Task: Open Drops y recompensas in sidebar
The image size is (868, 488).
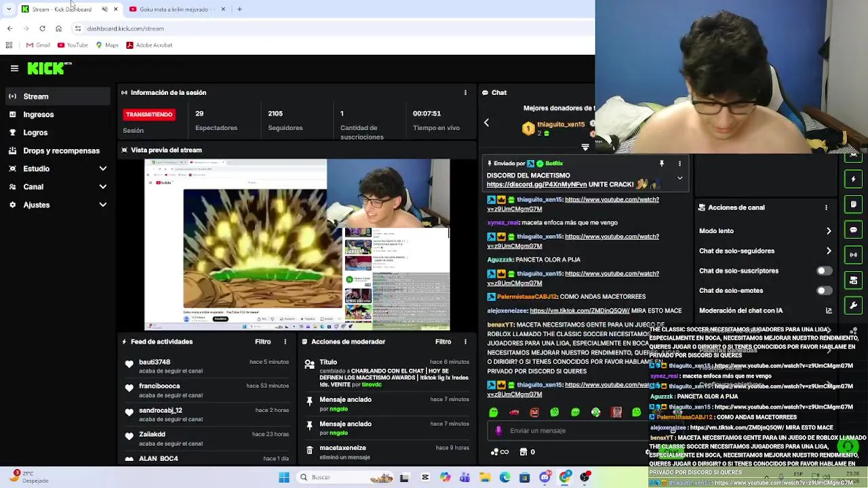Action: [x=57, y=150]
